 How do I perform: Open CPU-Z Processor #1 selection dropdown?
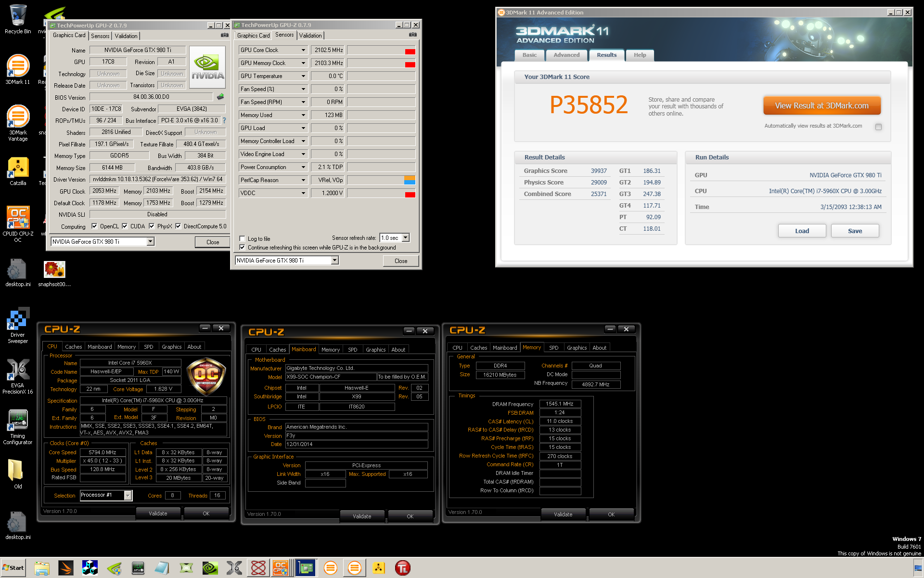click(128, 495)
